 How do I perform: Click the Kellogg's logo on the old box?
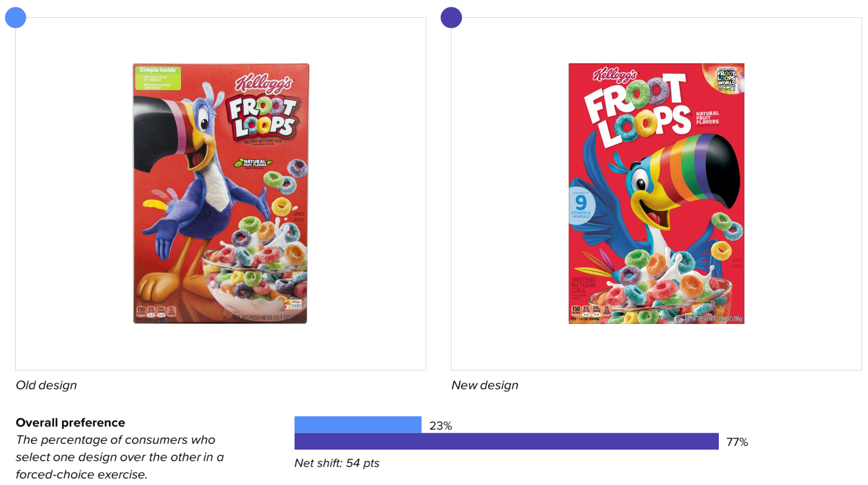pos(263,84)
